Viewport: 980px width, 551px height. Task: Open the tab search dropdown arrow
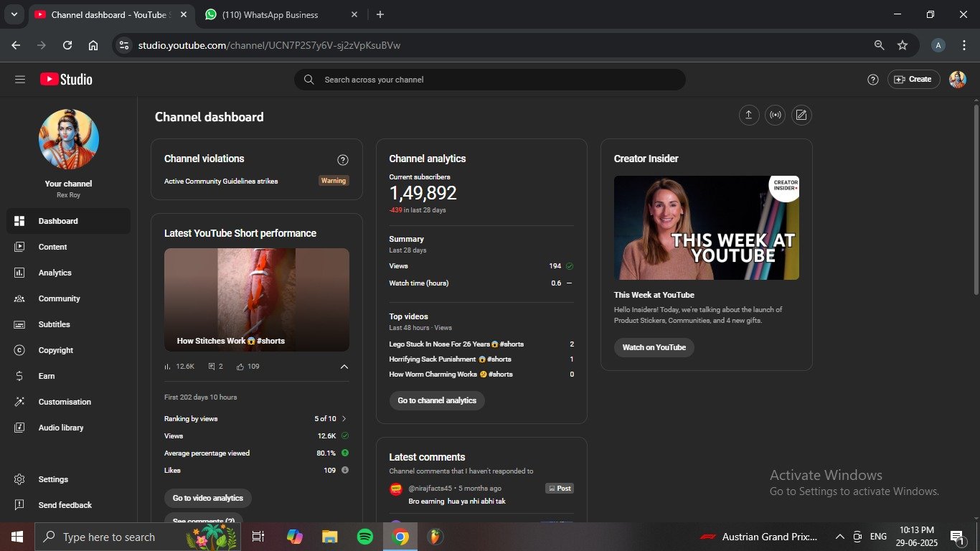(x=14, y=14)
